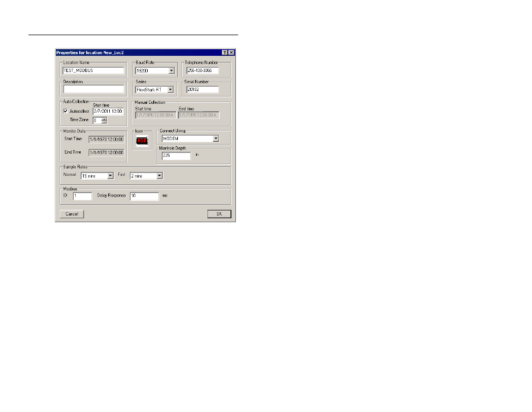532x412 pixels.
Task: Click the Serial Number field 20102
Action: [202, 89]
